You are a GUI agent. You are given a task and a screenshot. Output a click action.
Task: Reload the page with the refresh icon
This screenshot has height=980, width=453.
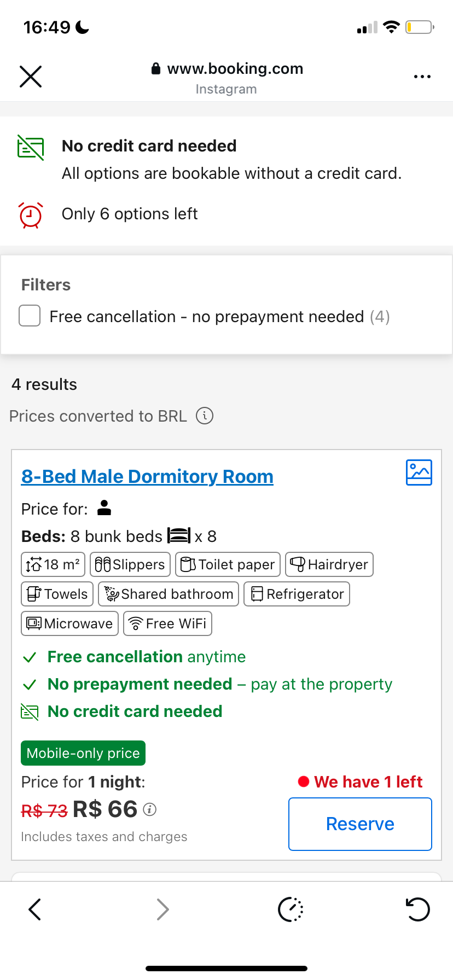pyautogui.click(x=417, y=910)
